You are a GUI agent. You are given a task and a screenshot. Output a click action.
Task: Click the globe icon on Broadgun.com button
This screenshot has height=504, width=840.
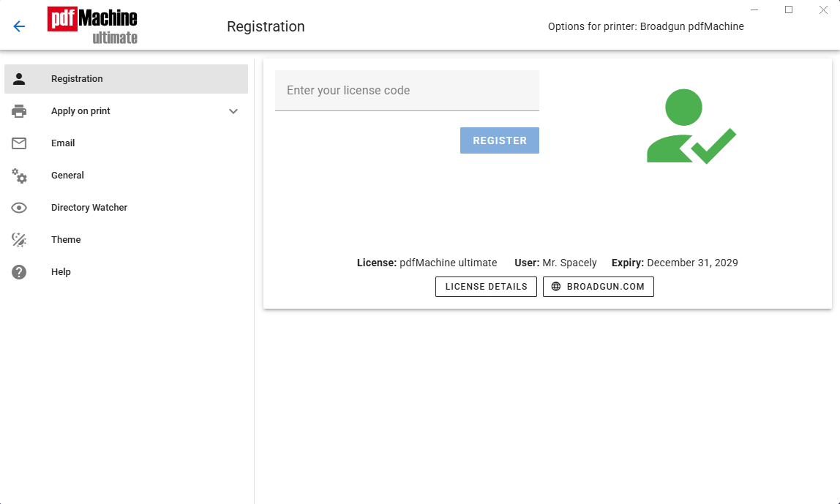pyautogui.click(x=556, y=287)
